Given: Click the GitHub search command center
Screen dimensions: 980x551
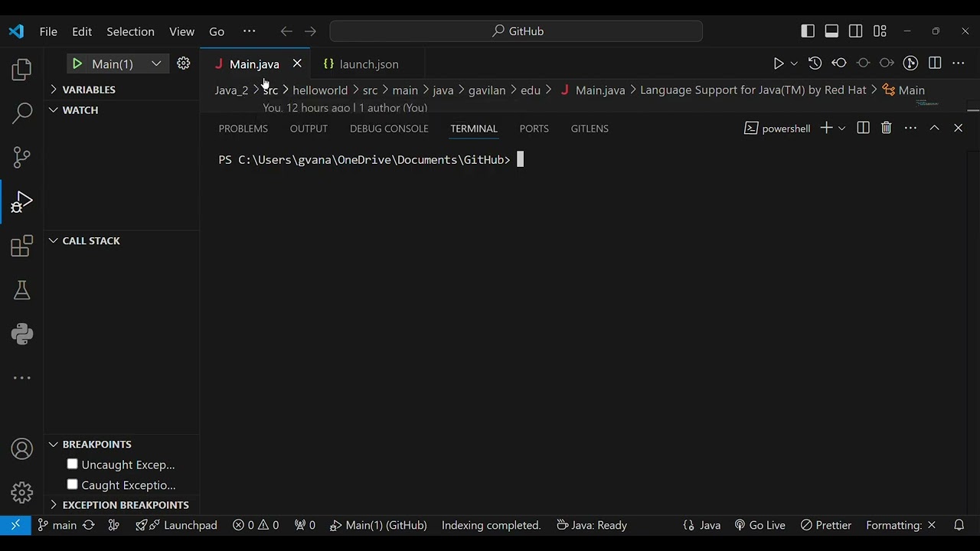Looking at the screenshot, I should click(516, 31).
